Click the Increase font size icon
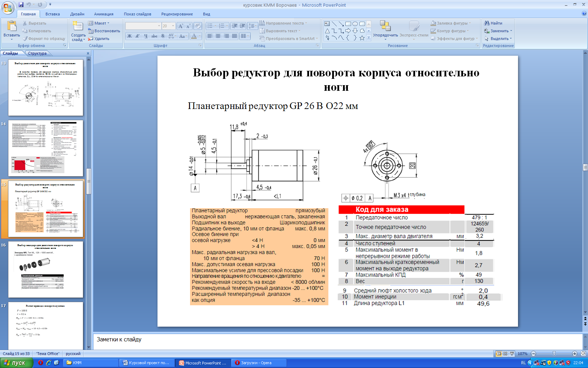This screenshot has width=588, height=368. coord(180,26)
